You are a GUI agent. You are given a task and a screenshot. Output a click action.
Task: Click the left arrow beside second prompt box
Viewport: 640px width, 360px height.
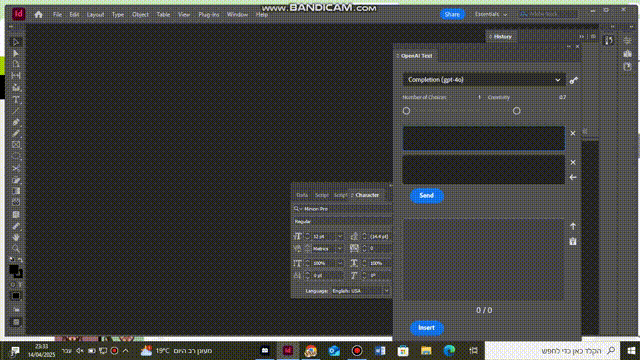[573, 178]
